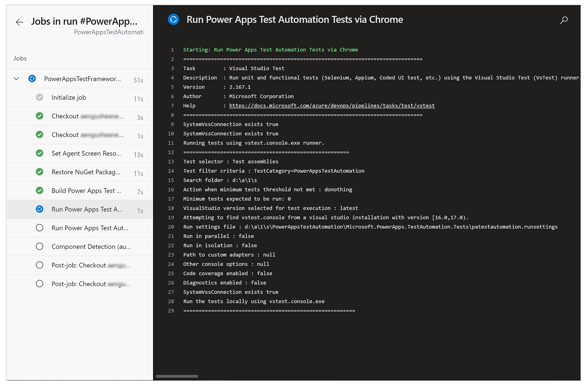Select the highlighted Run Power Apps Test step
588x387 pixels.
pos(87,209)
